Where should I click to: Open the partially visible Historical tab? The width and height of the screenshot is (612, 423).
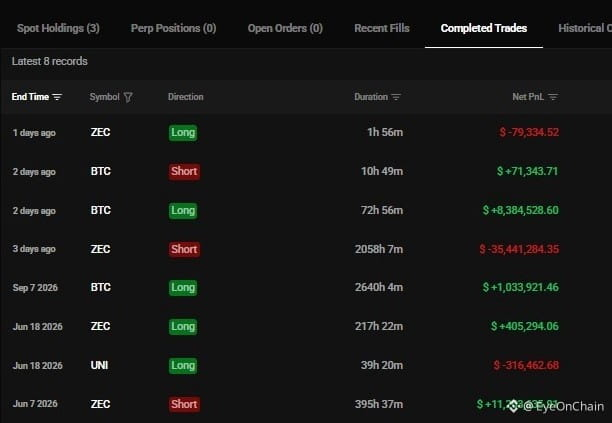point(585,28)
